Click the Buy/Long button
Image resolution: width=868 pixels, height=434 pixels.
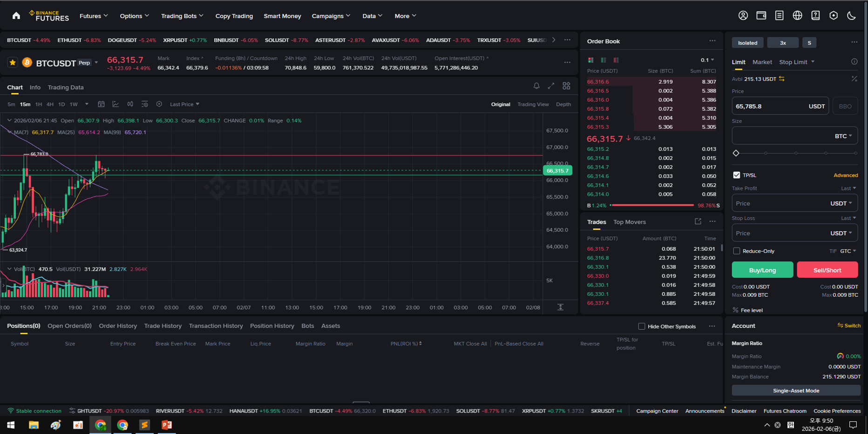coord(762,270)
